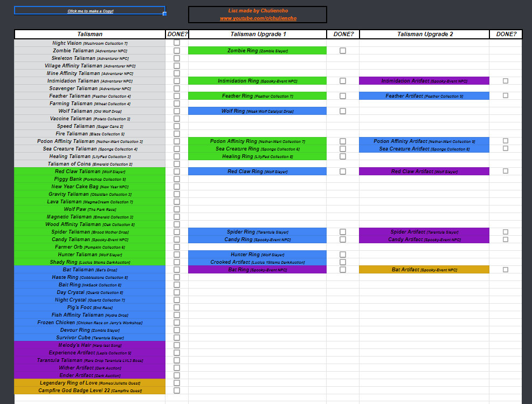
Task: Select the Bat Talisman cell
Action: (90, 270)
